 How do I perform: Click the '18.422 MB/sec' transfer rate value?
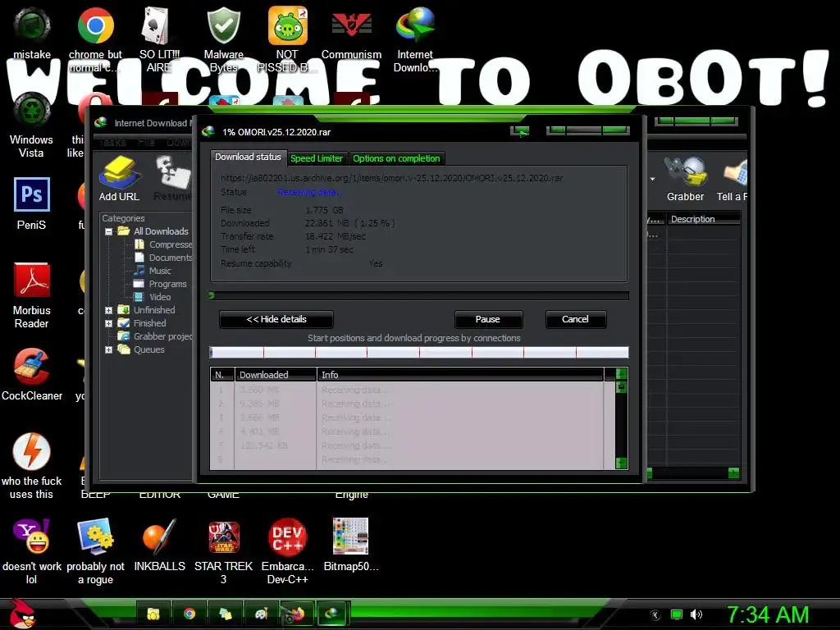336,236
